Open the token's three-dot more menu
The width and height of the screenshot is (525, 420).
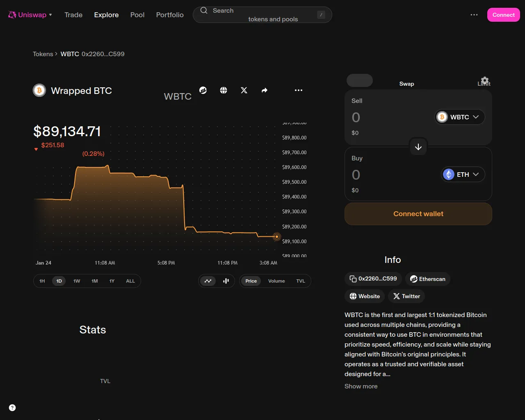tap(299, 90)
